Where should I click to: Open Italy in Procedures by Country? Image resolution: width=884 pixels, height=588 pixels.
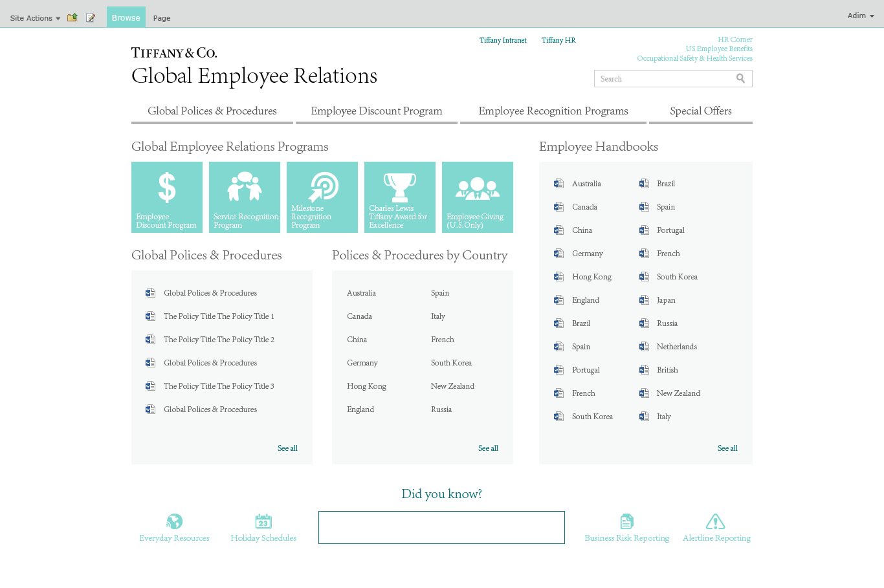coord(438,316)
